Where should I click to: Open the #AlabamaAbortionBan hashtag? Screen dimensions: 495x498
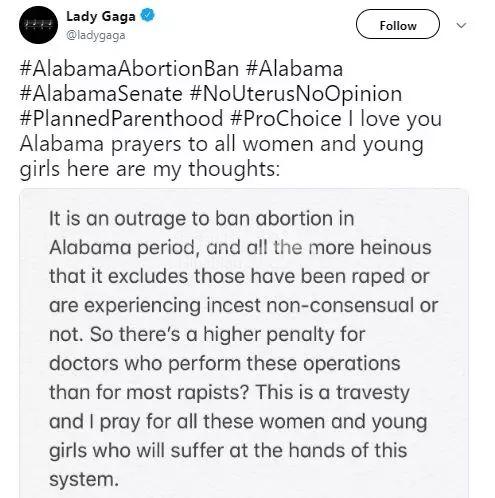click(x=129, y=69)
